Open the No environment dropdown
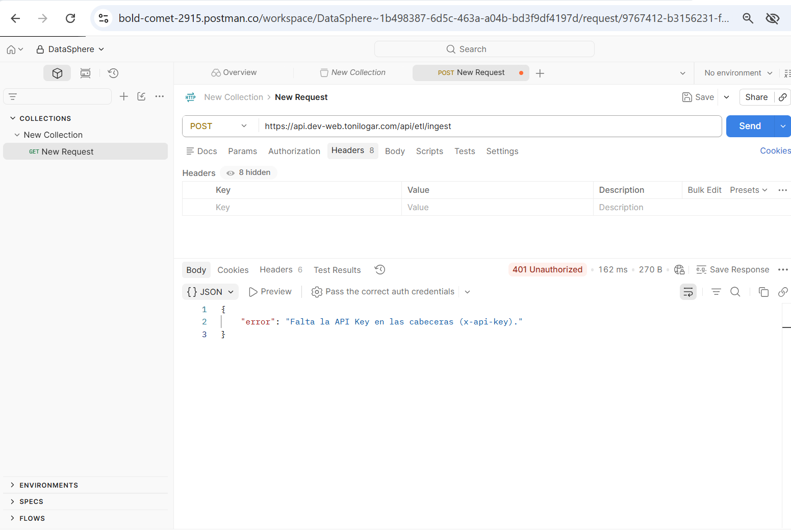The height and width of the screenshot is (532, 791). coord(738,73)
